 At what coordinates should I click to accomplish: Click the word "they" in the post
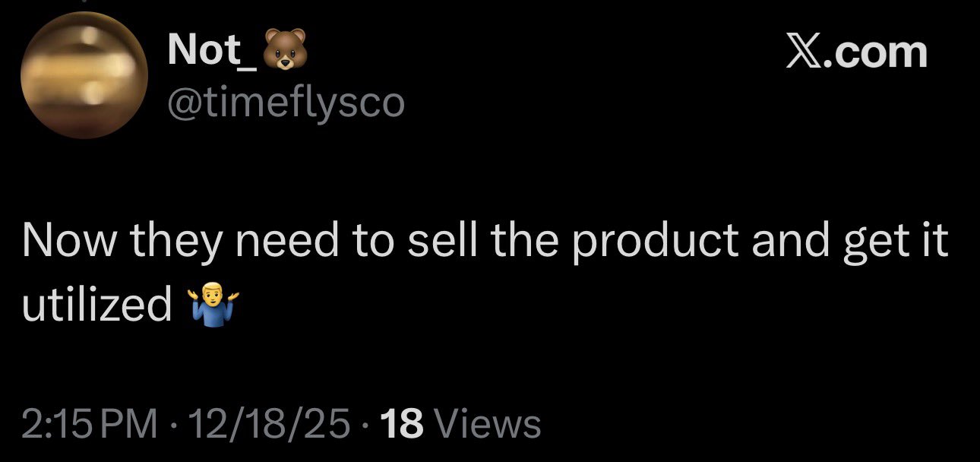[x=176, y=242]
